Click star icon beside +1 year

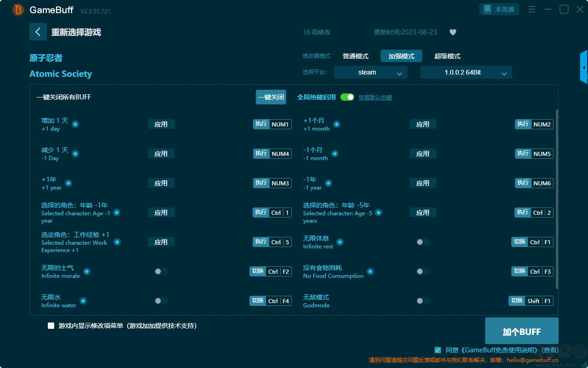[x=68, y=183]
